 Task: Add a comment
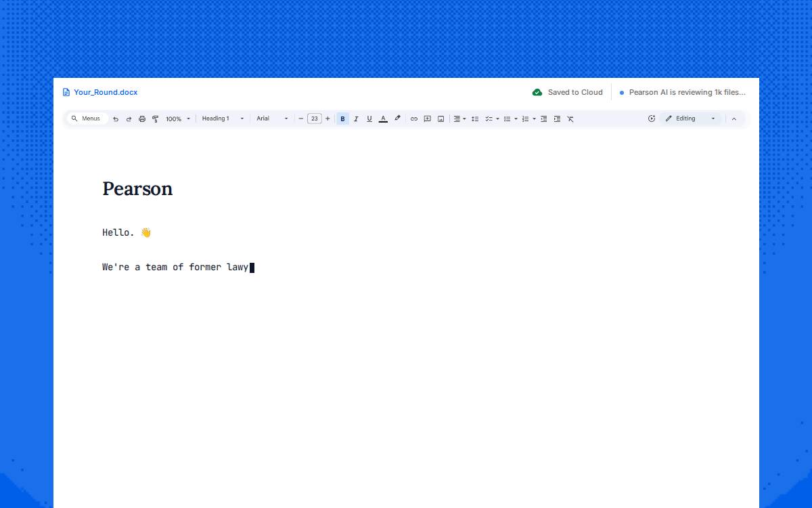(428, 119)
